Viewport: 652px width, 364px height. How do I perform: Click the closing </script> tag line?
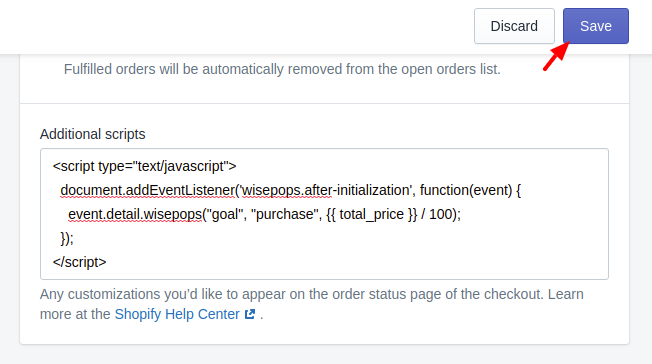tap(79, 262)
